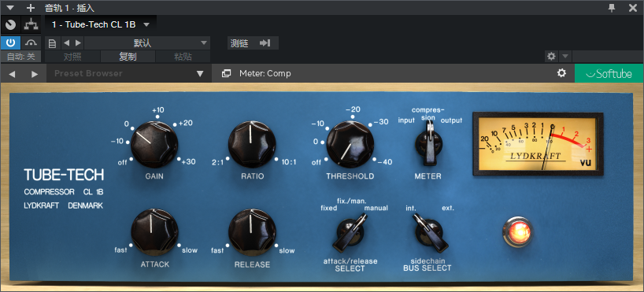Set meter to output label
This screenshot has height=292, width=644.
click(x=451, y=120)
